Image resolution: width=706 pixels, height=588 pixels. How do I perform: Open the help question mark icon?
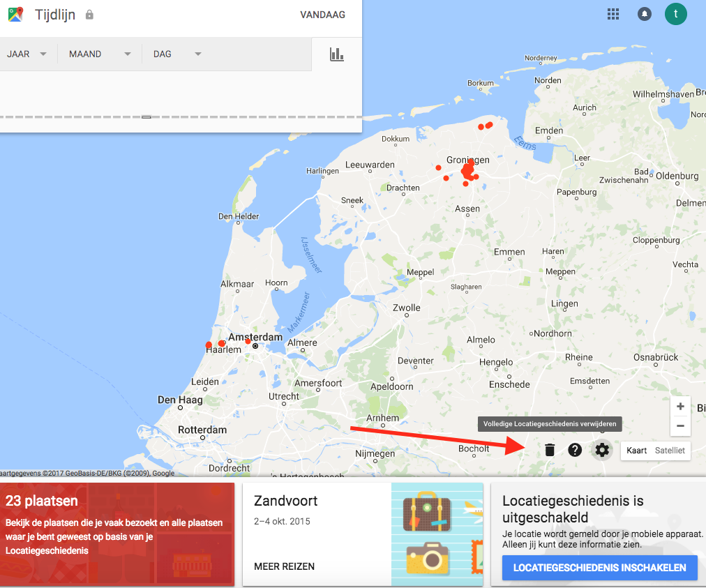575,450
